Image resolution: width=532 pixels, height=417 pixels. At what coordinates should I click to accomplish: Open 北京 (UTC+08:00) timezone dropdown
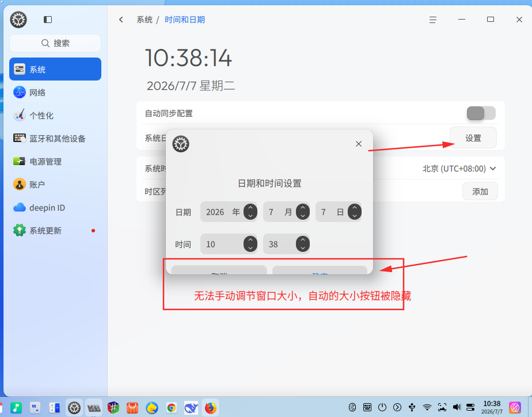459,169
